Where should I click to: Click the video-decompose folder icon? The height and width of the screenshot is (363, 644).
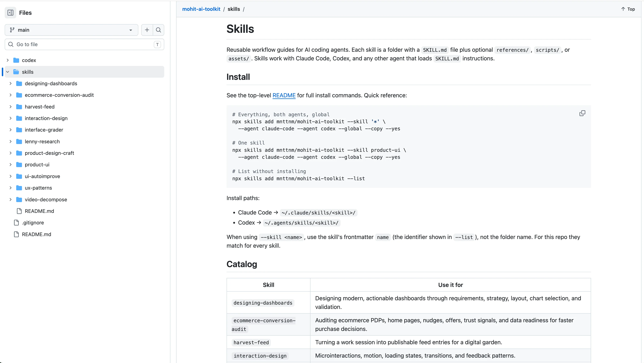pyautogui.click(x=19, y=199)
